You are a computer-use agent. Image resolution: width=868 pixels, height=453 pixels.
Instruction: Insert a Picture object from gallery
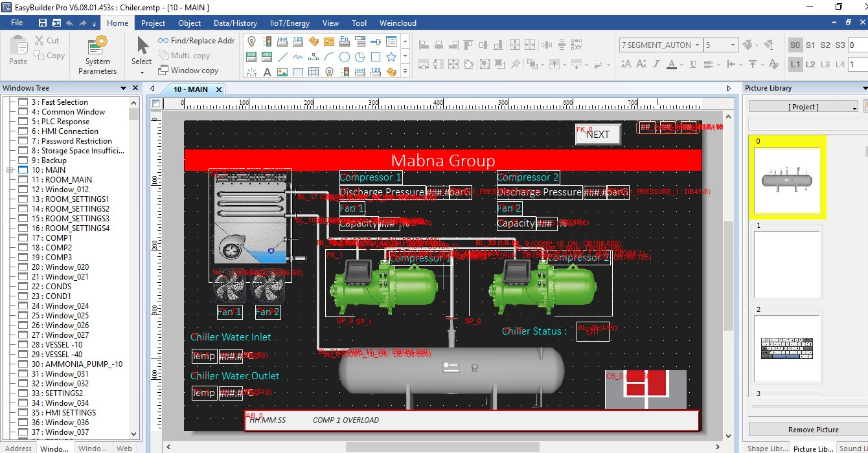coord(282,71)
